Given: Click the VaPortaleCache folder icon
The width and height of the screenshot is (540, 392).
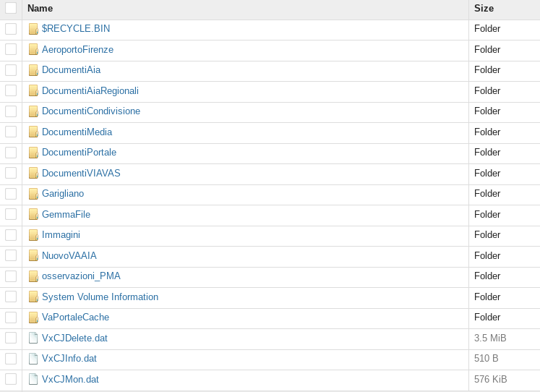Looking at the screenshot, I should 33,318.
